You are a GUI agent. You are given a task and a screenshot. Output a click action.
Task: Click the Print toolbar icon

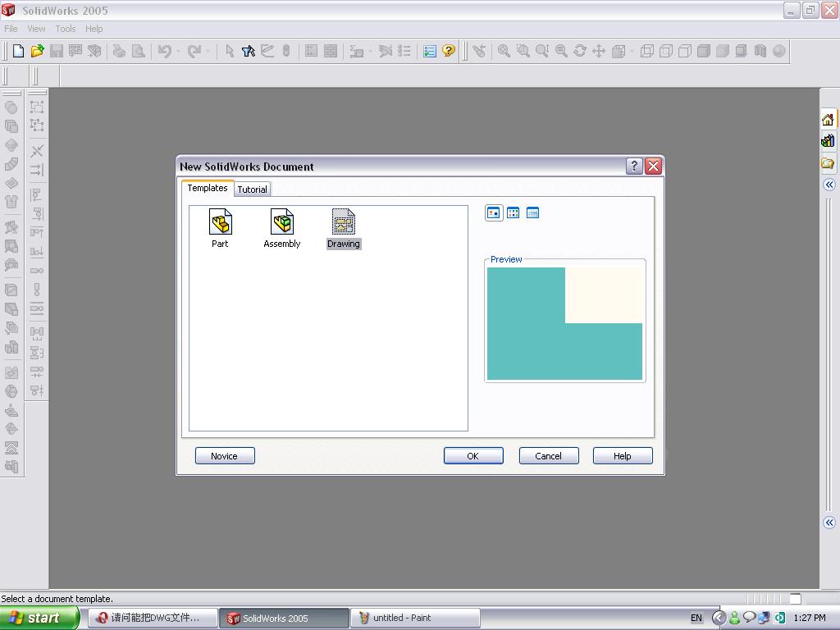pyautogui.click(x=119, y=51)
